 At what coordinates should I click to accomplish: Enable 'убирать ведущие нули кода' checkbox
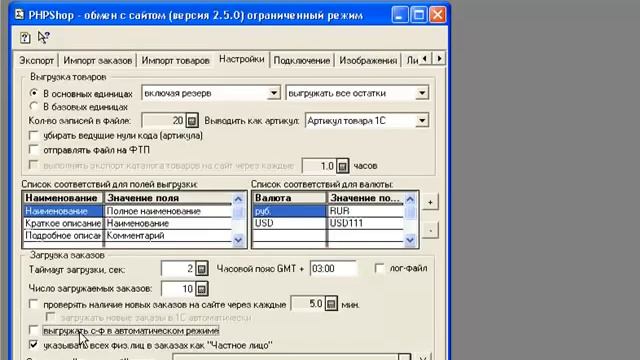pyautogui.click(x=34, y=135)
